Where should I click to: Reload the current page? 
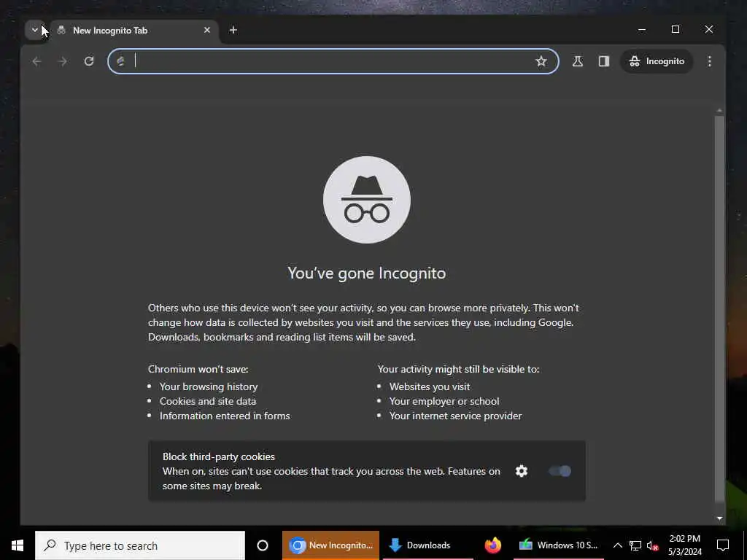pyautogui.click(x=88, y=61)
